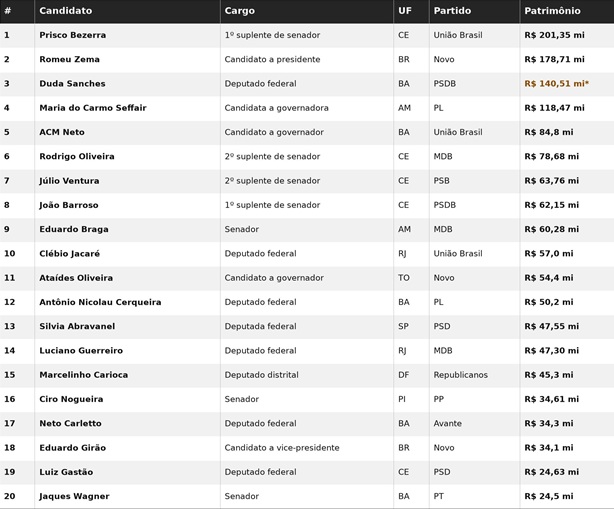The width and height of the screenshot is (614, 509).
Task: Click the value R$ 34,3 mi
Action: pyautogui.click(x=549, y=423)
